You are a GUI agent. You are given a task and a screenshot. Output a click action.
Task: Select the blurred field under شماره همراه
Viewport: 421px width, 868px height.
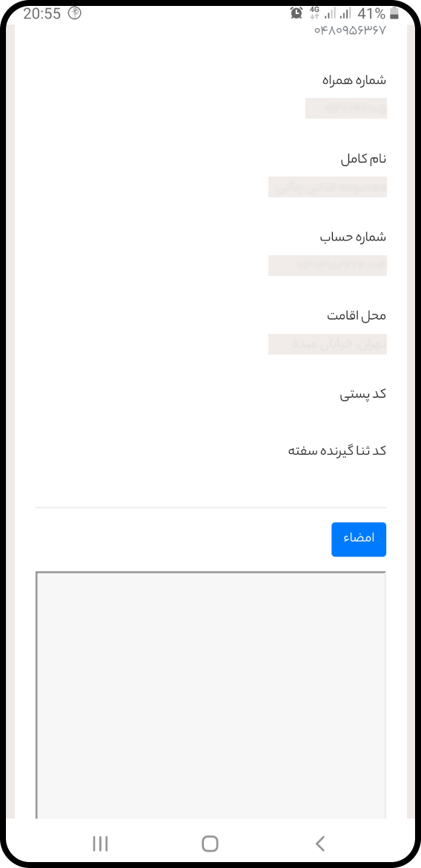[345, 108]
